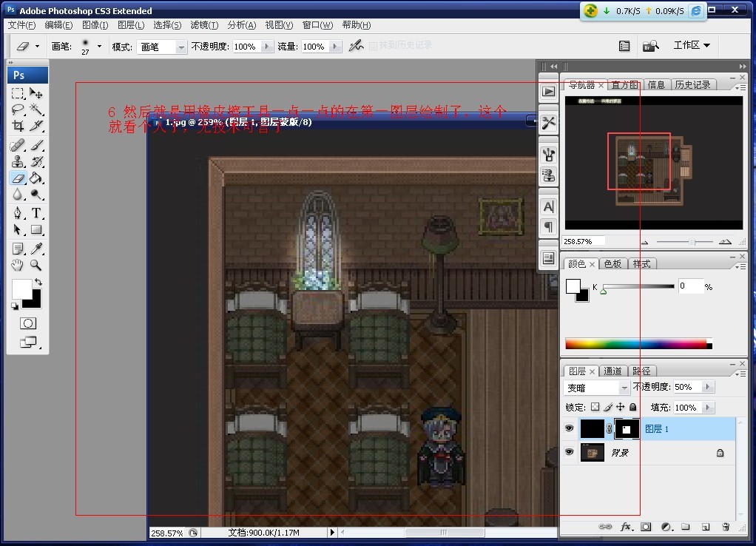Screen dimensions: 756x546
Task: Expand the 不透明度 slider in options bar
Action: [x=267, y=47]
